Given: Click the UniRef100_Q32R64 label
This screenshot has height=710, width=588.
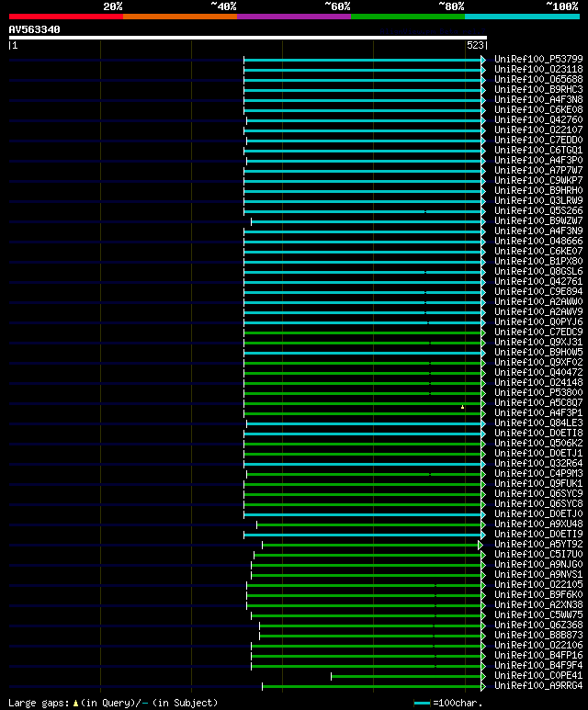Looking at the screenshot, I should click(538, 464).
